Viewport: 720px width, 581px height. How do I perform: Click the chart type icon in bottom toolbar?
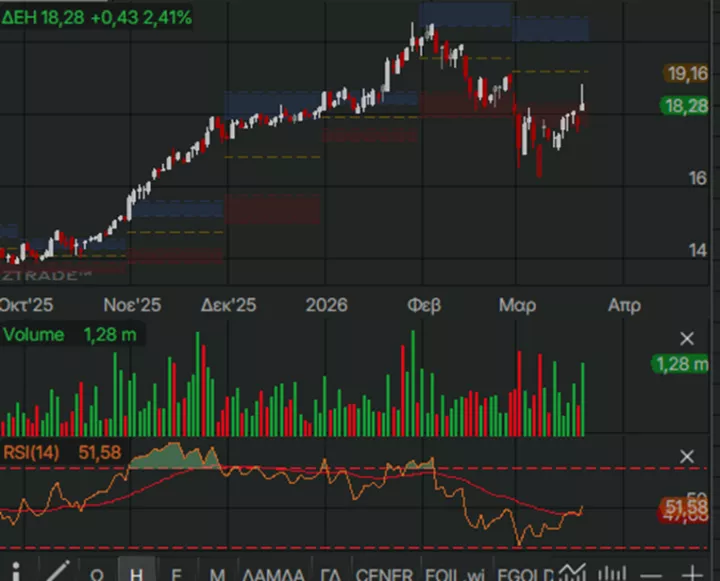[572, 573]
